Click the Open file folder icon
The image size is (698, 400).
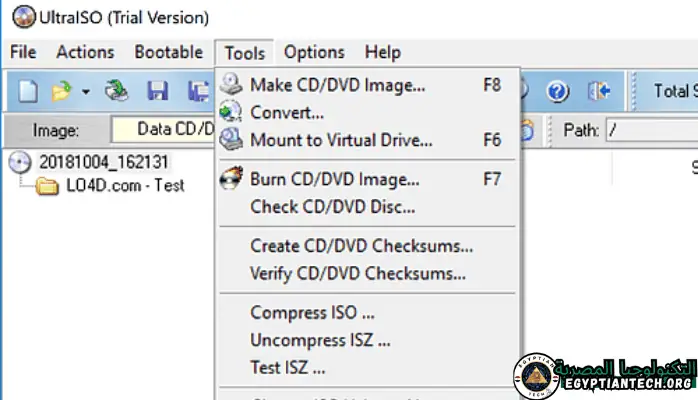tap(61, 91)
